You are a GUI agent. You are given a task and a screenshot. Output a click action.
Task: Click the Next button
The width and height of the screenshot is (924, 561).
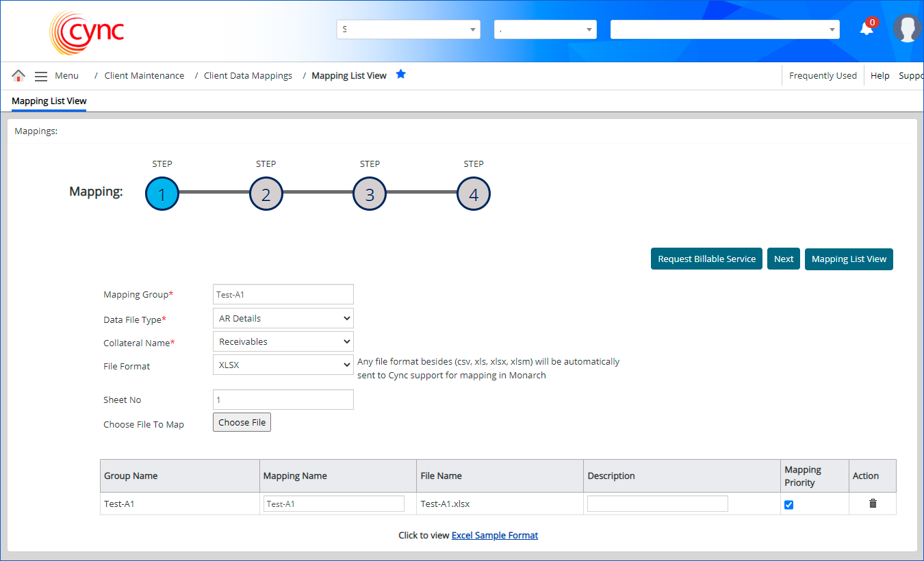(x=784, y=259)
